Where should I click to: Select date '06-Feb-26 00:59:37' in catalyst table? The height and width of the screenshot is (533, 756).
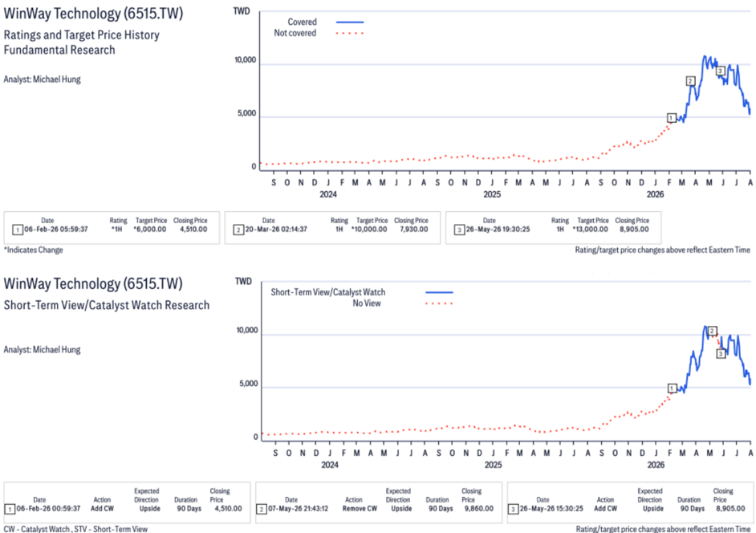(x=48, y=509)
